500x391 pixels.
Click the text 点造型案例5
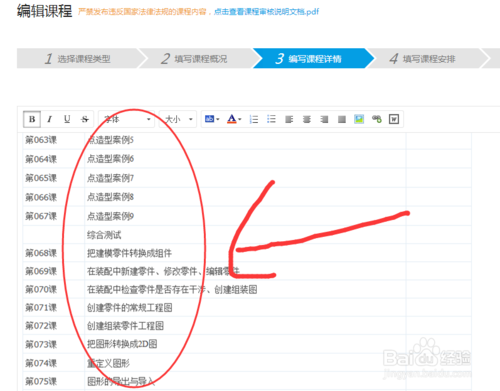[x=110, y=140]
